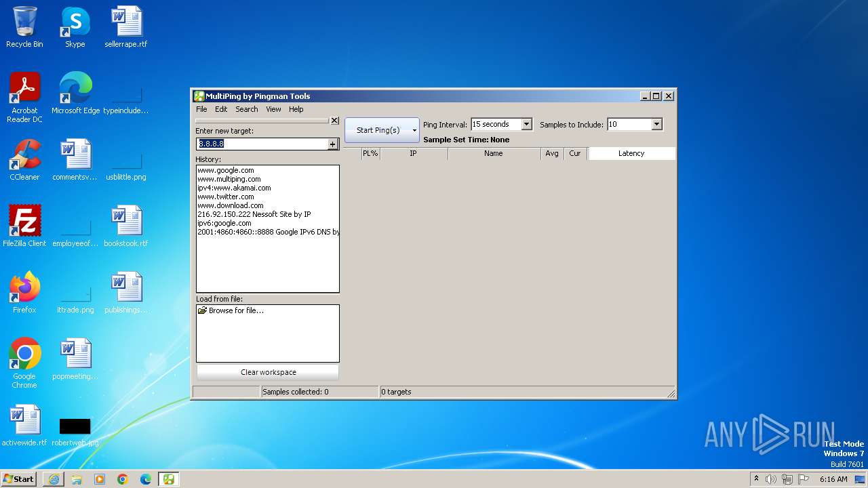The width and height of the screenshot is (868, 488).
Task: Open the Ping Interval dropdown
Action: 526,124
